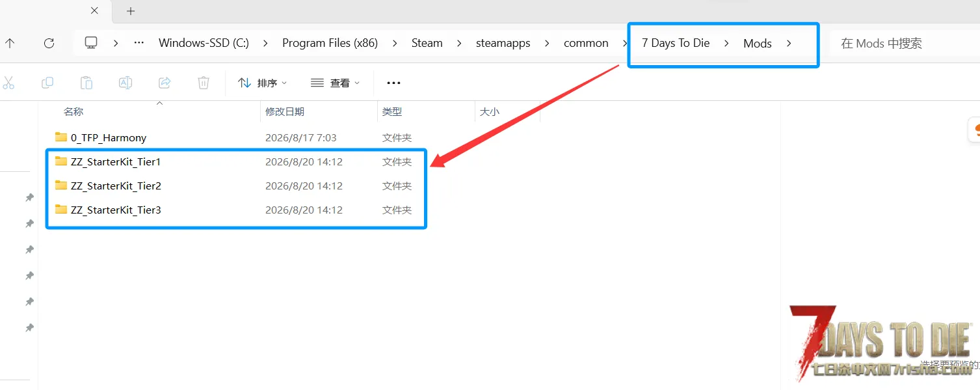The width and height of the screenshot is (980, 390).
Task: Click the Paste clipboard icon
Action: coord(86,83)
